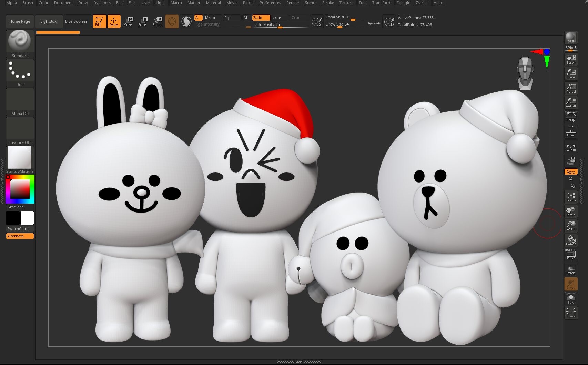Screen dimensions: 588x365
Task: Click the Live Boolean button
Action: click(77, 21)
